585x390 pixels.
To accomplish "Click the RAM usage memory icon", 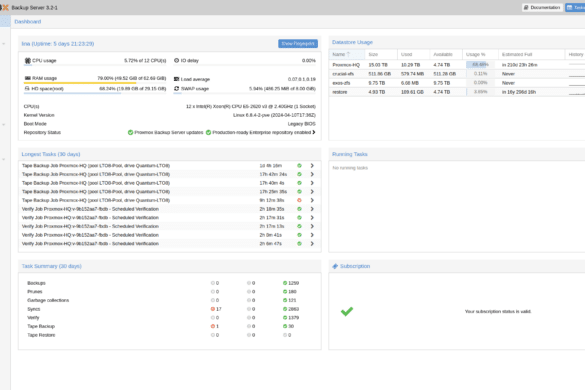I will [x=28, y=78].
